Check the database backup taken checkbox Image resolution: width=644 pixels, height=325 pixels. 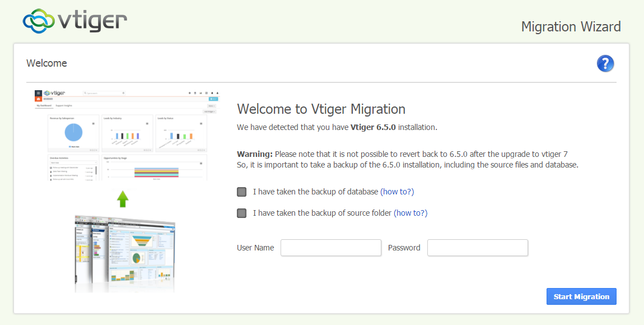pos(242,192)
